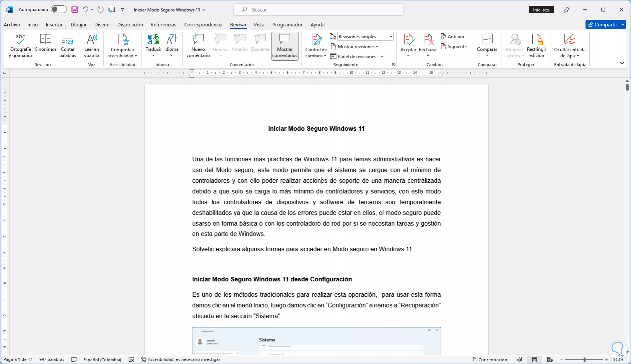Screen dimensions: 631x364
Task: Click the Word logo in the title bar
Action: click(10, 10)
